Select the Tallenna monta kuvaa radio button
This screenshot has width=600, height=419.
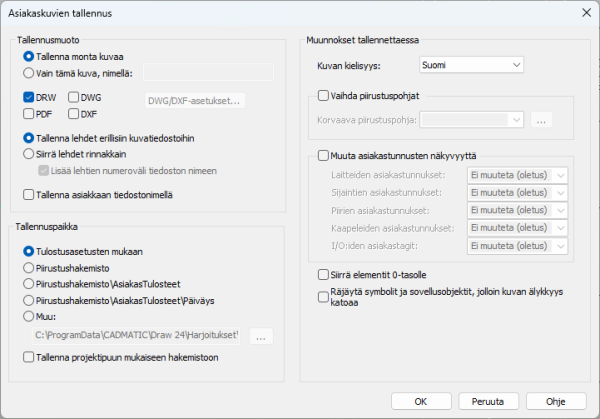coord(28,56)
